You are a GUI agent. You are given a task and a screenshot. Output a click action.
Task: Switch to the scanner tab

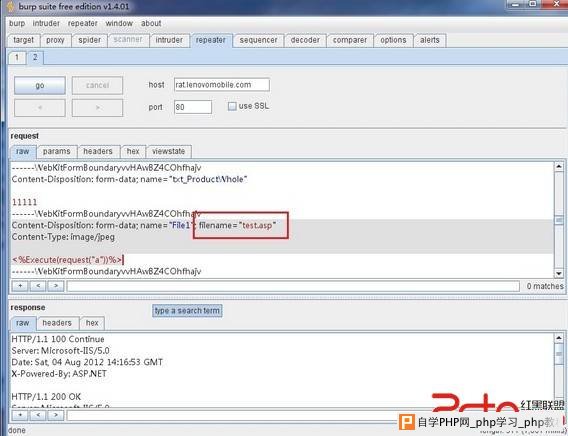click(x=128, y=40)
